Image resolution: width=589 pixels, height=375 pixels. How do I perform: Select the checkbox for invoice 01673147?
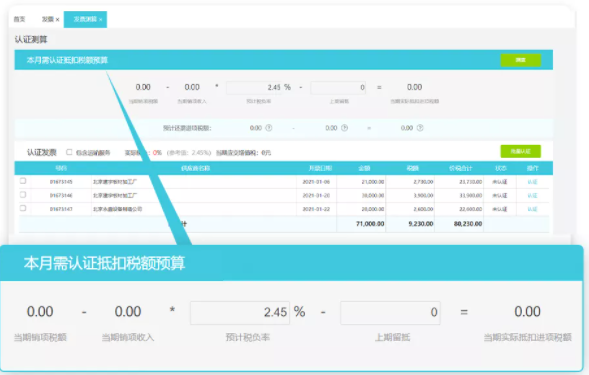click(23, 208)
